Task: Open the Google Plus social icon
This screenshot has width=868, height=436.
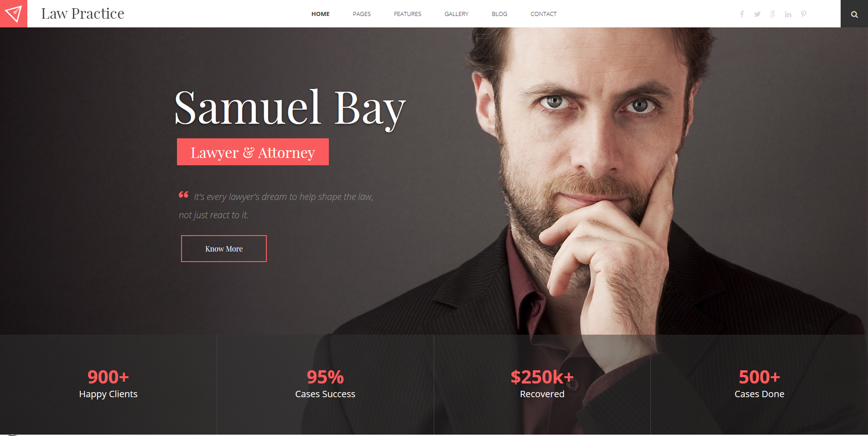Action: [773, 14]
